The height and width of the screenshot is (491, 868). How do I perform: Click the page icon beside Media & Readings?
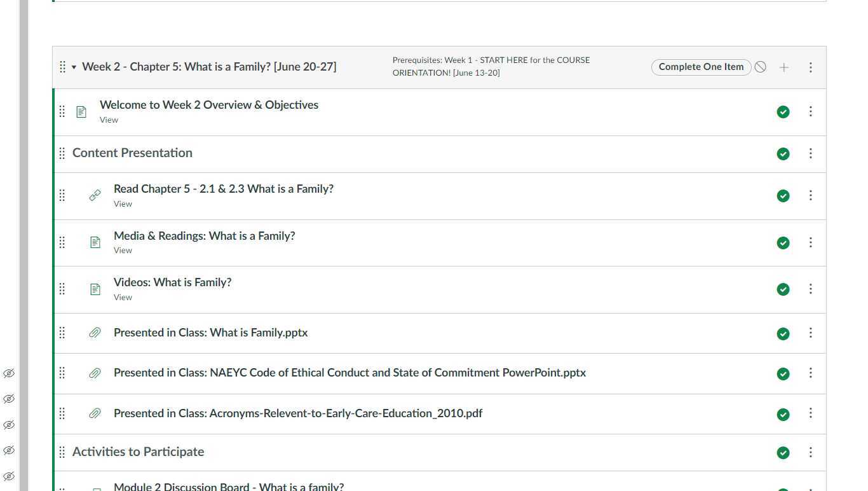click(95, 242)
